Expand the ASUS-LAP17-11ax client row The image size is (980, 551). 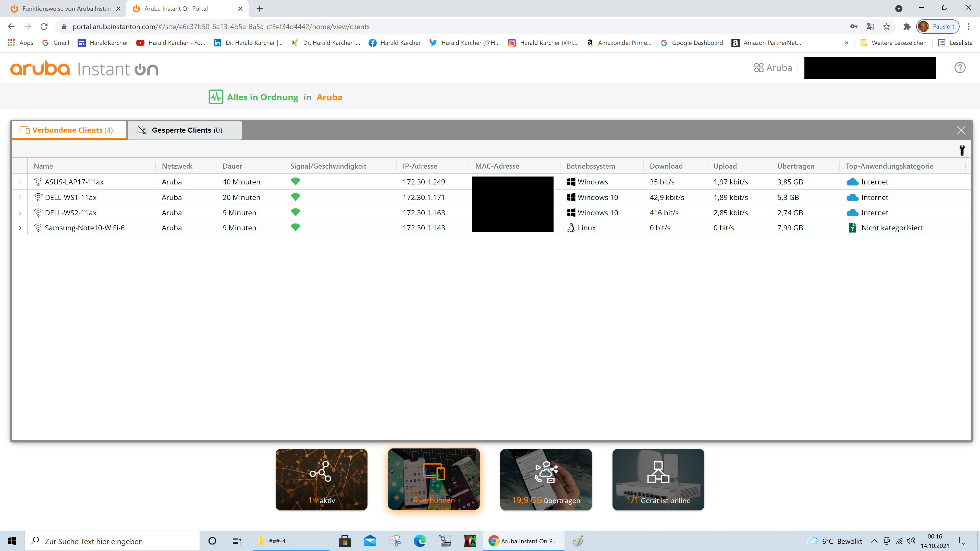(20, 182)
